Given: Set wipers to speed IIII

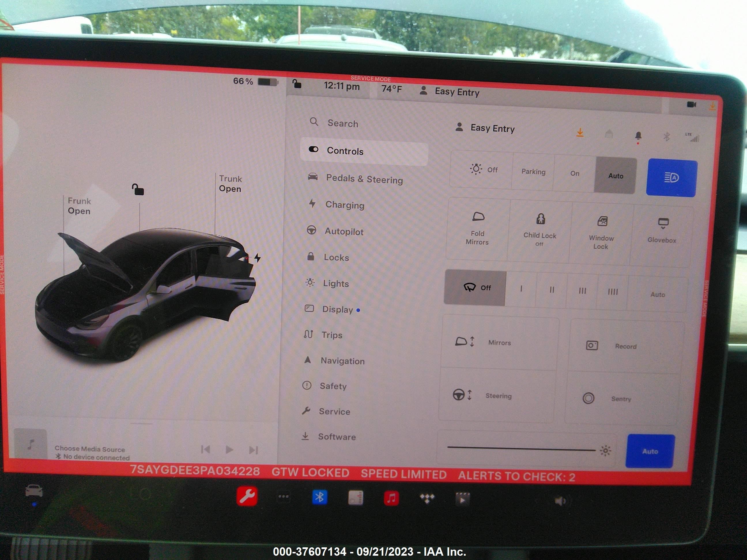Looking at the screenshot, I should coord(613,292).
